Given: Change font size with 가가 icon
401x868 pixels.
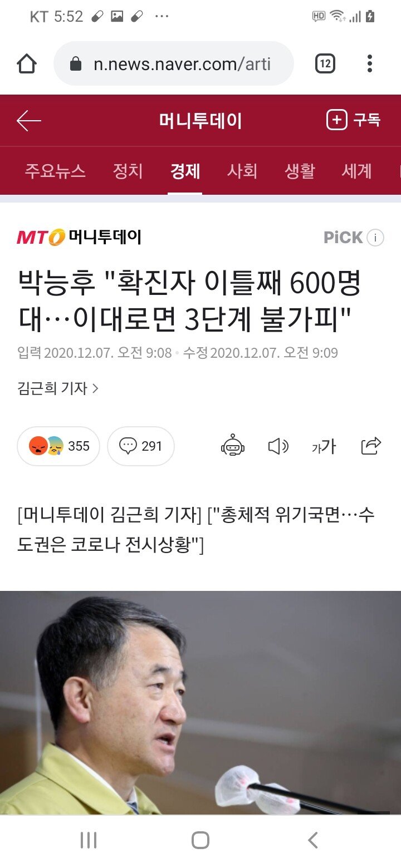Looking at the screenshot, I should pos(324,446).
